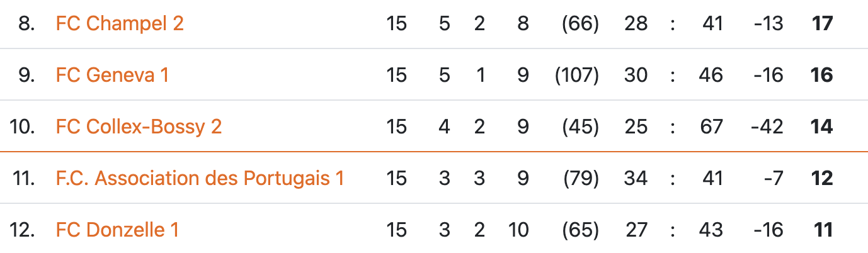This screenshot has height=253, width=868.
Task: Click Association des Portugais' 12 points value
Action: 823,179
